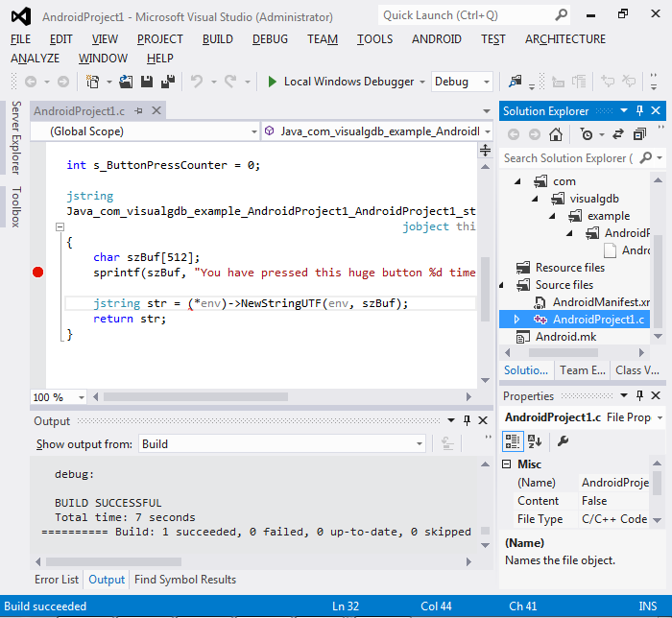
Task: Open the BUILD menu
Action: click(218, 39)
